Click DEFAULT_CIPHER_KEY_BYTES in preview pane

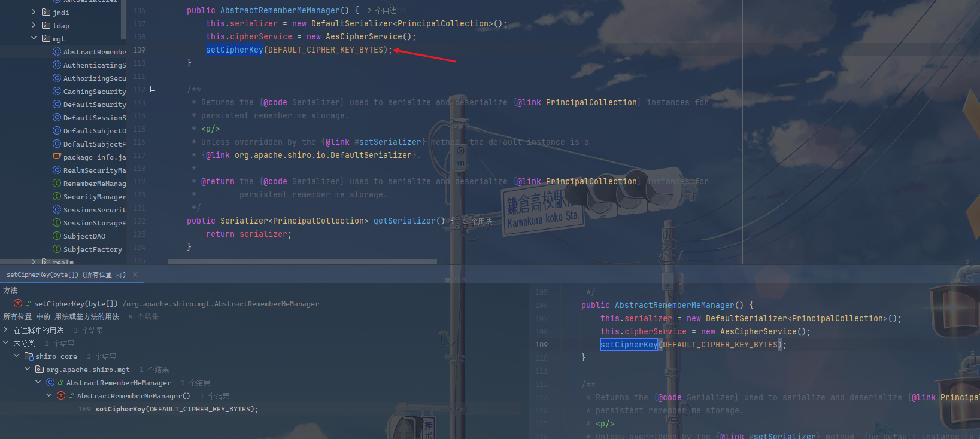pyautogui.click(x=720, y=345)
